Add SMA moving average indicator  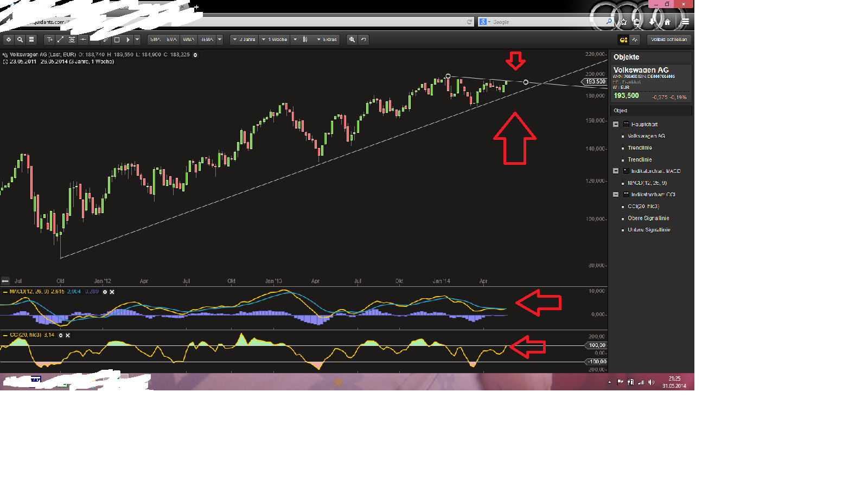(156, 40)
